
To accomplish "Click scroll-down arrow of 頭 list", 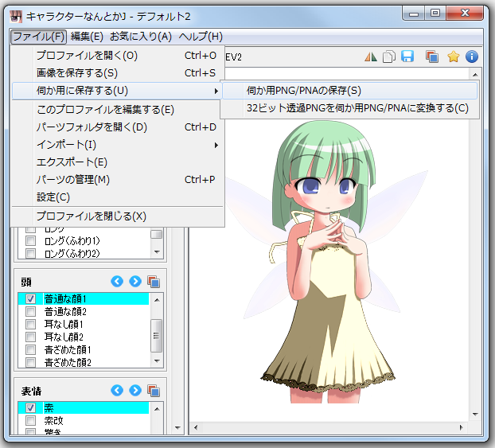I will pyautogui.click(x=157, y=360).
